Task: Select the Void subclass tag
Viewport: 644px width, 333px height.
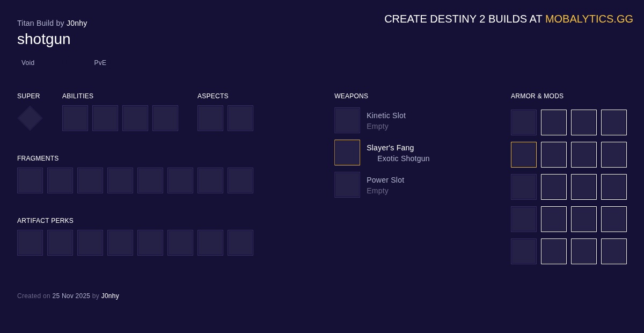Action: (28, 63)
